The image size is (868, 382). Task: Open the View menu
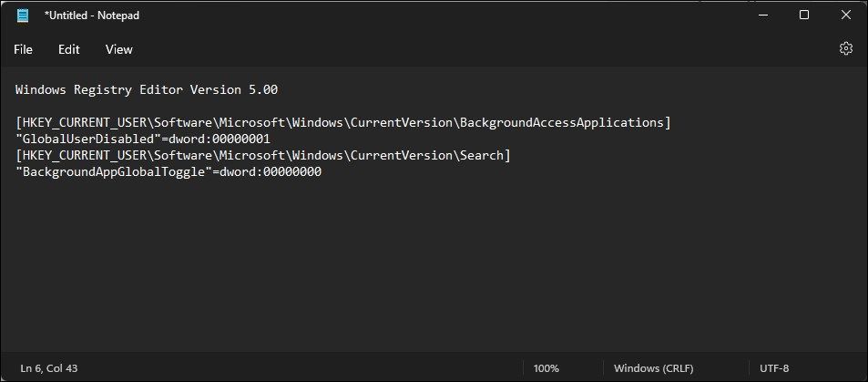point(118,49)
